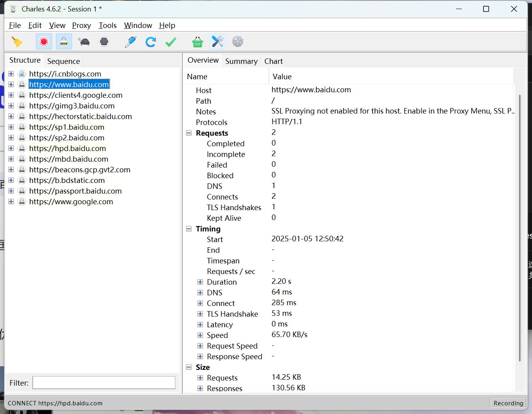
Task: Toggle throttling with the turtle icon
Action: [84, 41]
